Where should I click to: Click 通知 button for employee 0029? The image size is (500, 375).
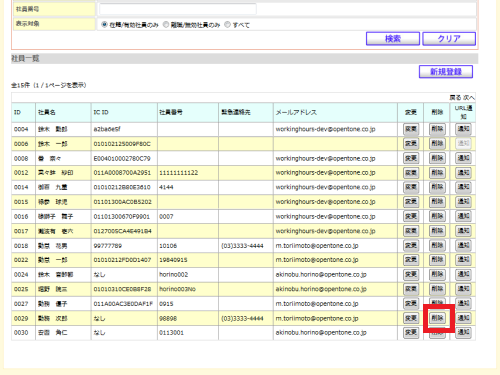coord(463,318)
